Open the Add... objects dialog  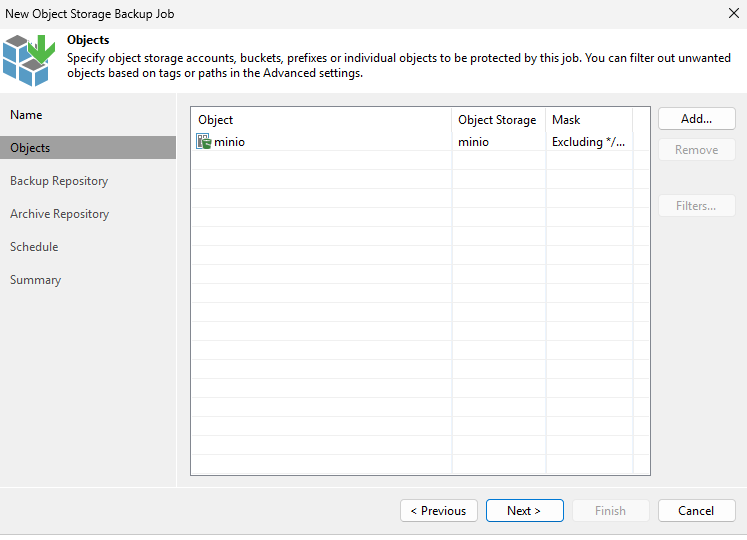point(697,119)
